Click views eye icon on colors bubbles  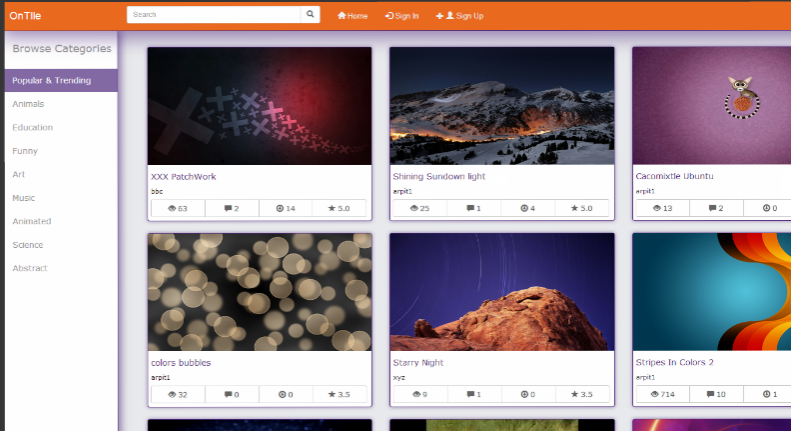[x=172, y=394]
